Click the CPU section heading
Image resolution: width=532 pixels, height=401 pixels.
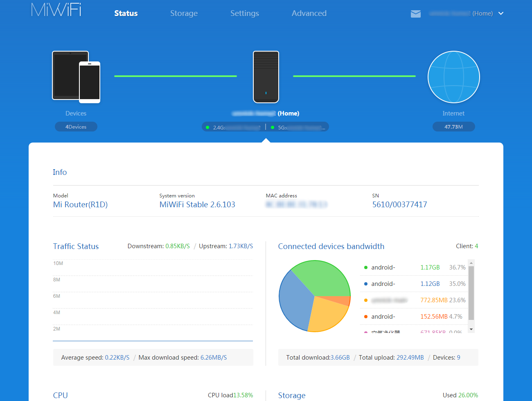click(60, 395)
